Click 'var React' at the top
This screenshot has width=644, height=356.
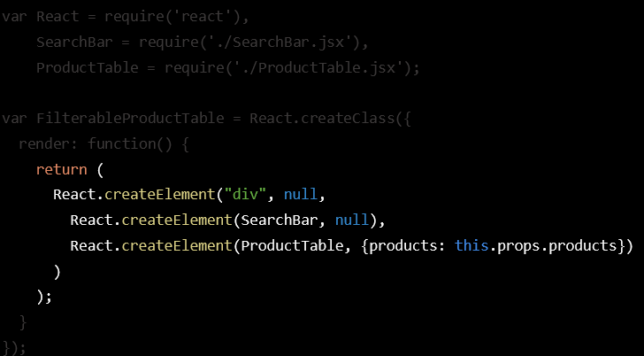pyautogui.click(x=41, y=17)
